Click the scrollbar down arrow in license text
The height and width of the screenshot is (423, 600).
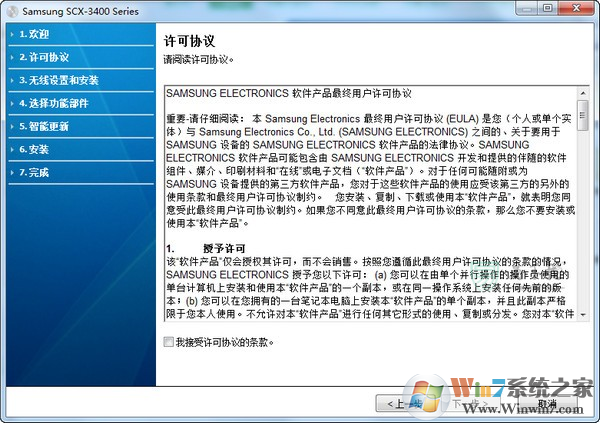(583, 315)
